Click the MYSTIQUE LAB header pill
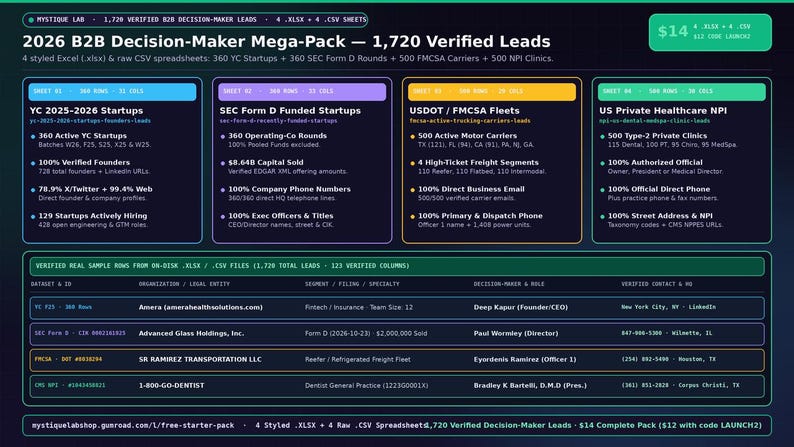 195,20
